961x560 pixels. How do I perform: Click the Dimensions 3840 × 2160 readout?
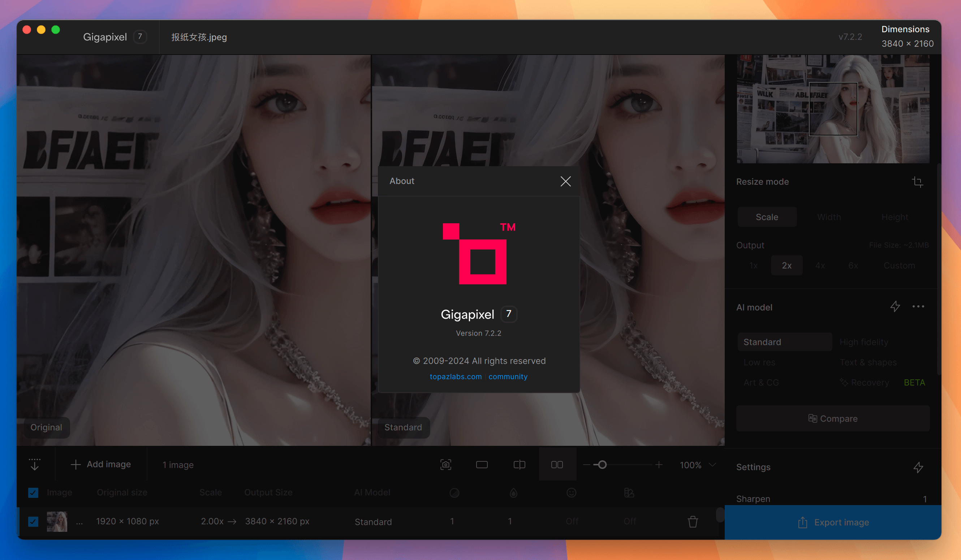coord(907,36)
